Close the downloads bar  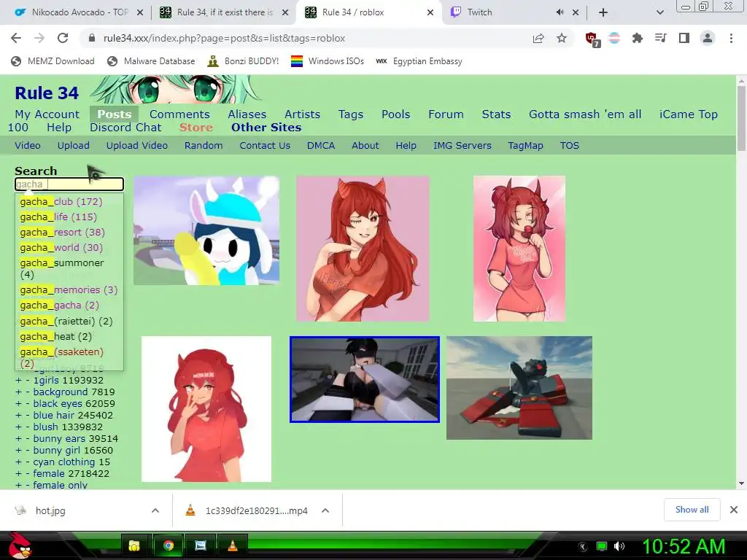pyautogui.click(x=734, y=510)
